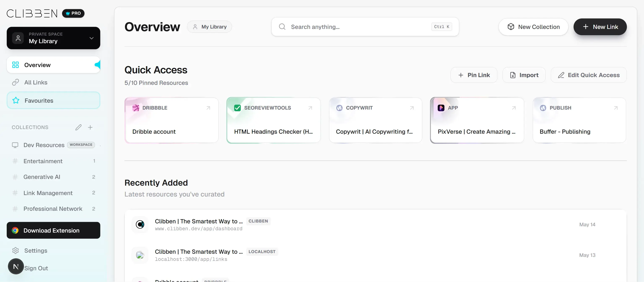The image size is (644, 282).
Task: Open the PixVerse pinned card
Action: click(477, 120)
